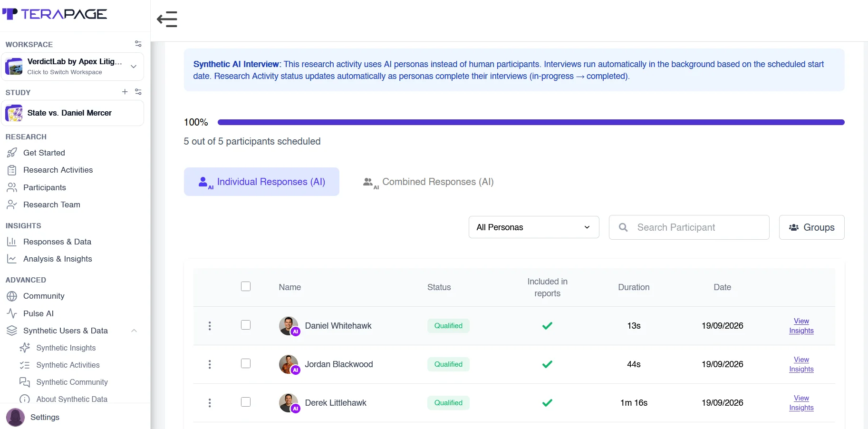
Task: Click the Analysis & Insights graph icon
Action: (x=12, y=259)
